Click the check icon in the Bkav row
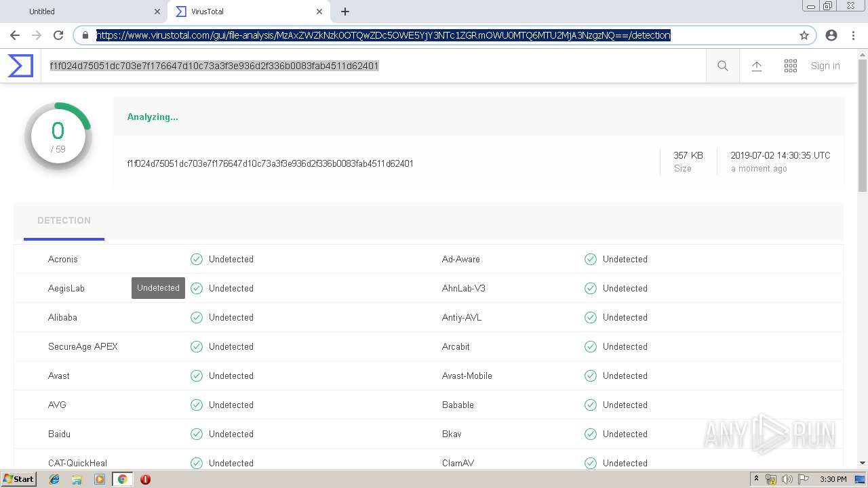This screenshot has width=868, height=488. 591,434
